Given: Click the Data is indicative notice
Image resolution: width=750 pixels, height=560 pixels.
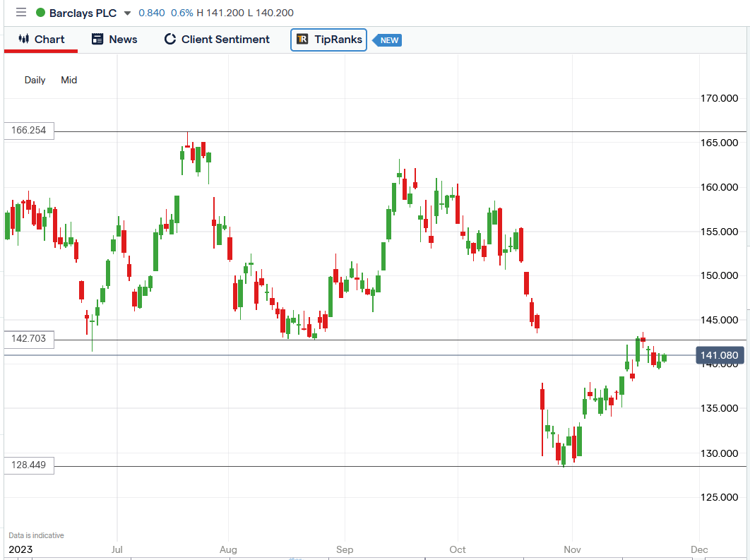Looking at the screenshot, I should coord(36,535).
